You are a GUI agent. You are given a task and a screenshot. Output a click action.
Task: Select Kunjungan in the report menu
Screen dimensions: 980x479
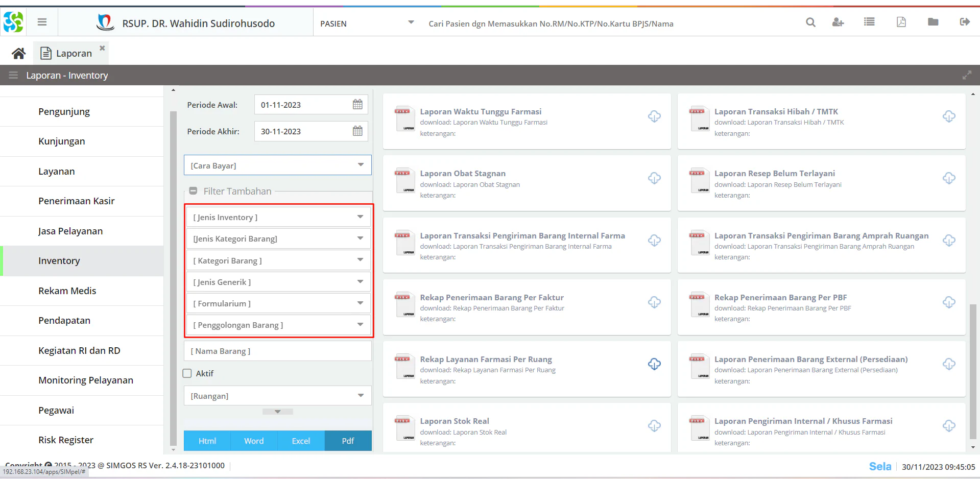coord(82,141)
